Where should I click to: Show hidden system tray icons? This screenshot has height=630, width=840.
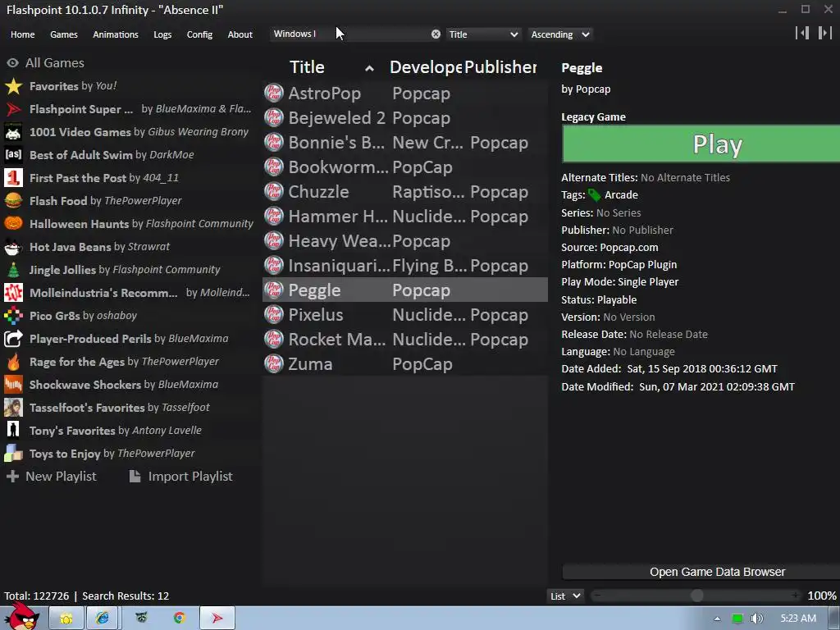pyautogui.click(x=717, y=619)
